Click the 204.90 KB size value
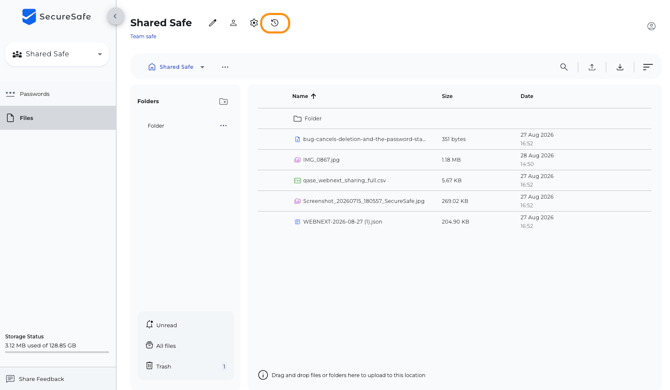 pyautogui.click(x=455, y=222)
